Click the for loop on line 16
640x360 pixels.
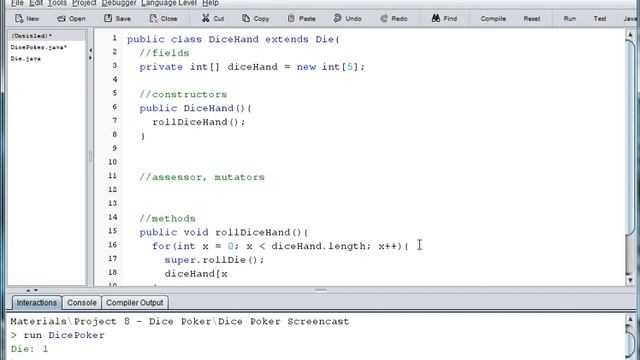280,246
